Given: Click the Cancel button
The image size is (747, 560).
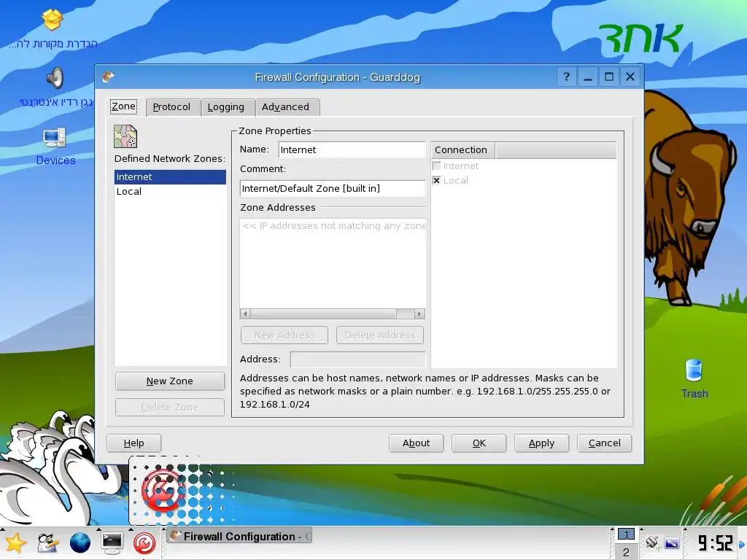Looking at the screenshot, I should tap(605, 443).
